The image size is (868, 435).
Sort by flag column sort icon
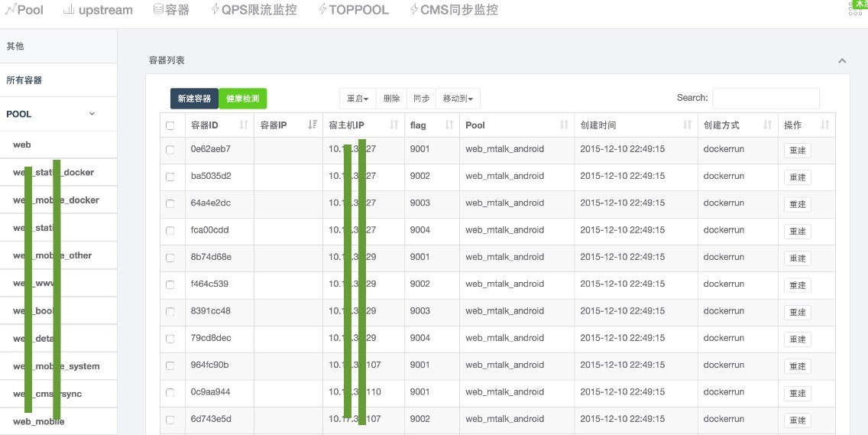click(x=449, y=125)
